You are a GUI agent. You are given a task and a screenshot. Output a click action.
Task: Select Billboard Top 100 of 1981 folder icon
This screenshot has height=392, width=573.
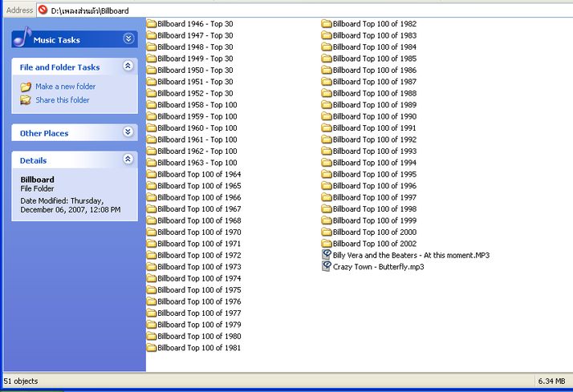[x=152, y=348]
